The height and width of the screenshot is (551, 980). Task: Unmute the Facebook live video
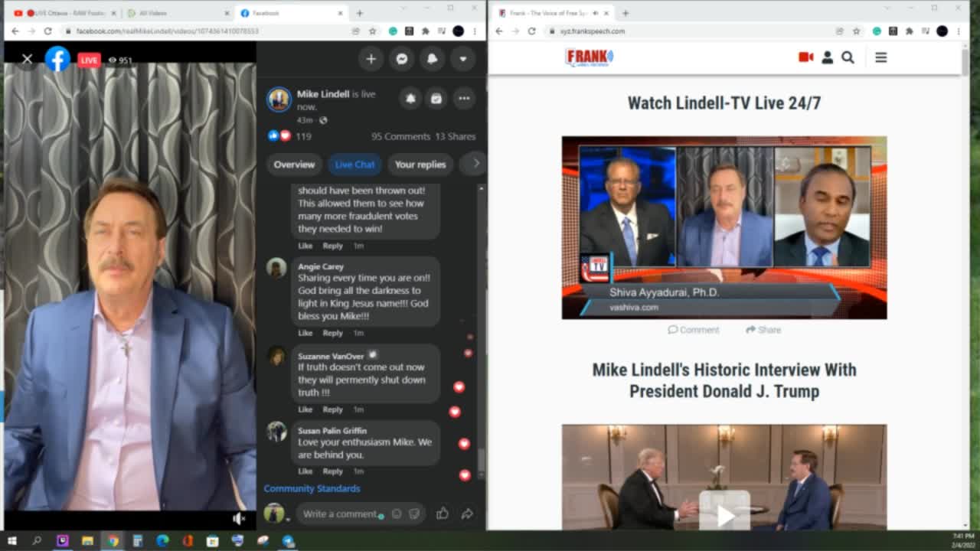239,519
